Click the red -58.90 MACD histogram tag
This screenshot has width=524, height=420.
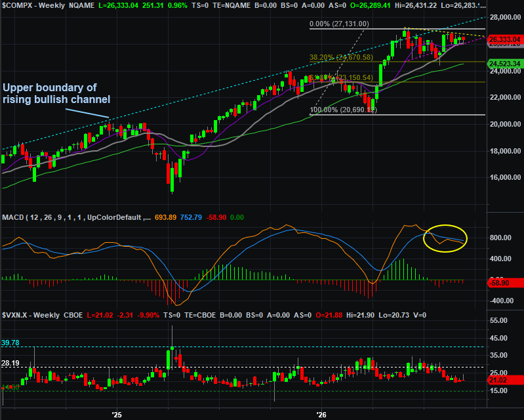point(505,283)
